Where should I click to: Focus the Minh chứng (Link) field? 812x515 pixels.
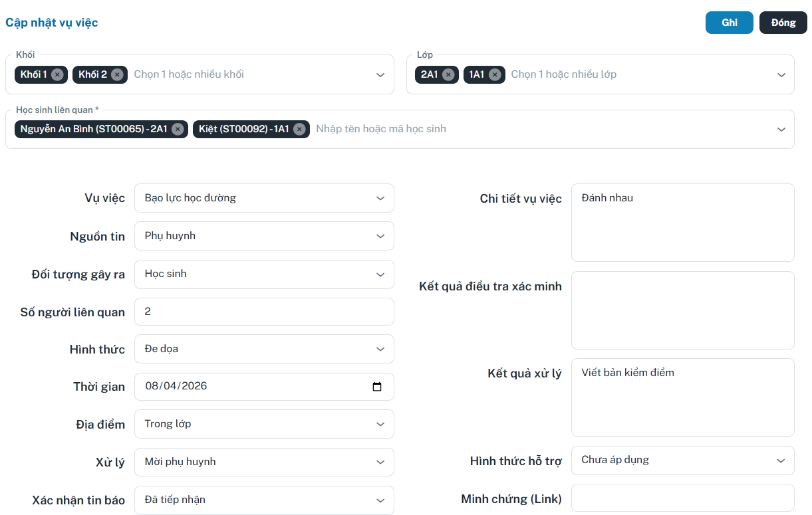pyautogui.click(x=683, y=498)
